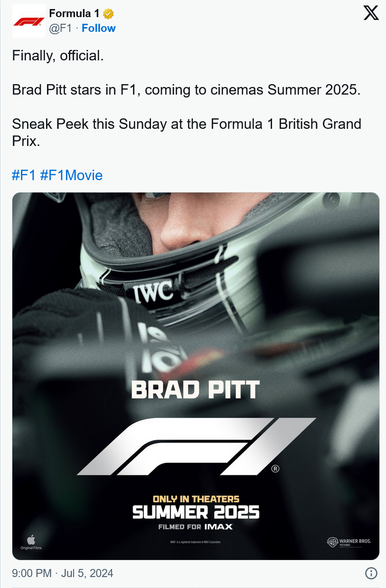Screen dimensions: 386x588
Task: Open the Formula 1 display name
Action: pos(75,14)
